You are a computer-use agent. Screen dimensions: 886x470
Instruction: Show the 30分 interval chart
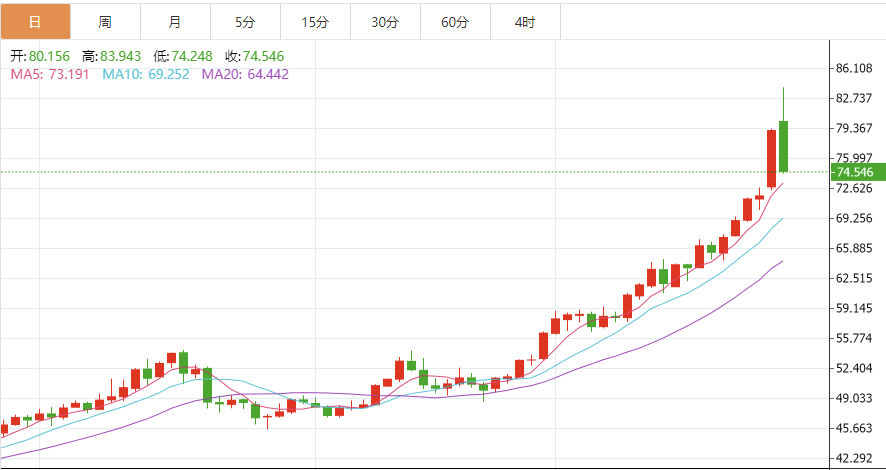(x=385, y=21)
